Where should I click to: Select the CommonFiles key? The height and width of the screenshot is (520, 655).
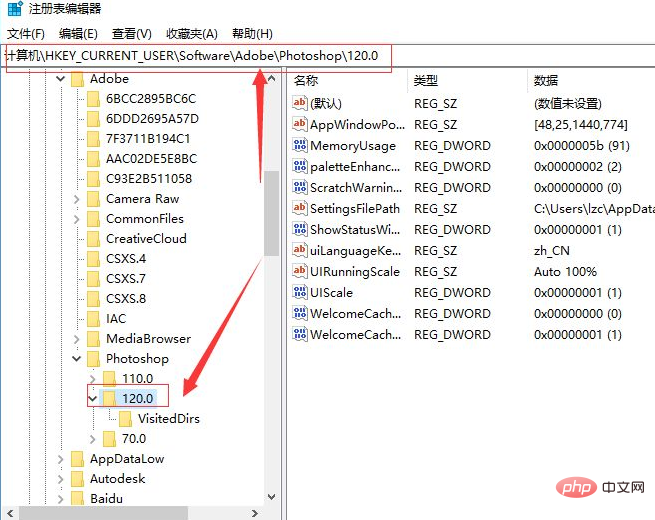(x=145, y=219)
